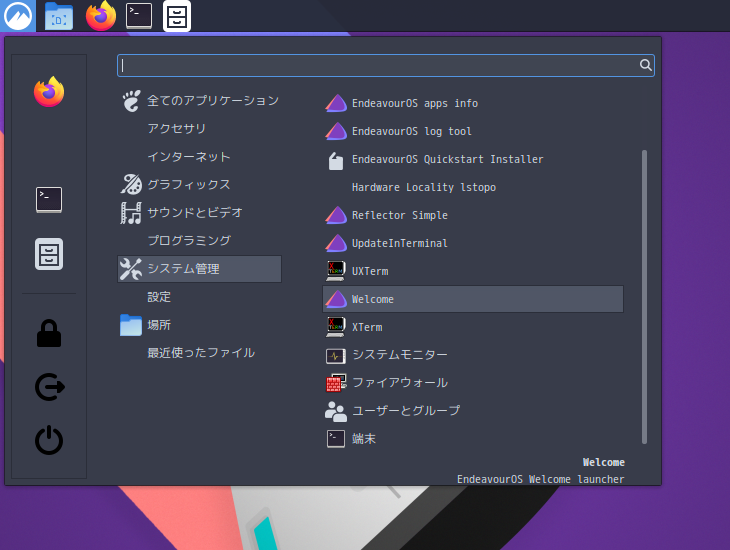The height and width of the screenshot is (550, 730).
Task: Click the Welcome launcher icon
Action: click(336, 299)
